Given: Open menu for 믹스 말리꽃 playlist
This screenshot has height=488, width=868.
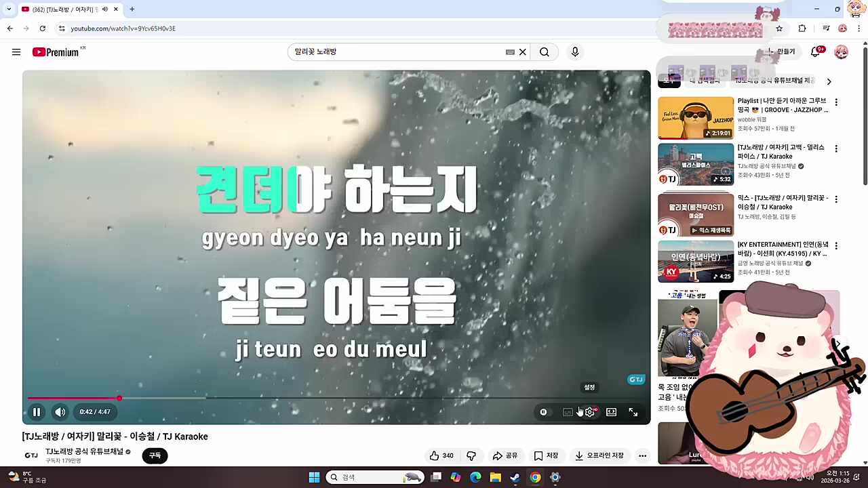Looking at the screenshot, I should (x=836, y=199).
